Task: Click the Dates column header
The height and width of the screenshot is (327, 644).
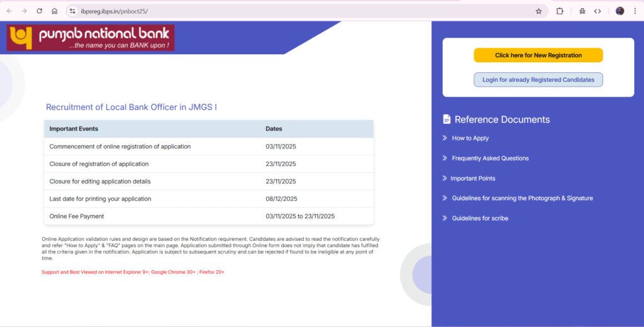Action: (274, 128)
